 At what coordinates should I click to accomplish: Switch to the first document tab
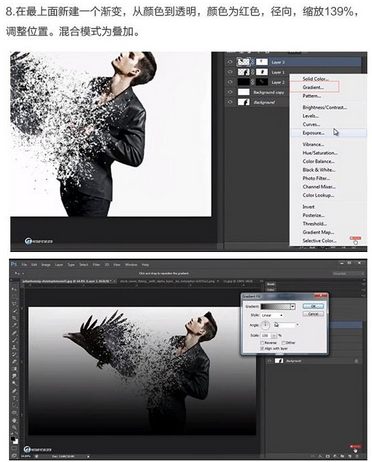68,281
